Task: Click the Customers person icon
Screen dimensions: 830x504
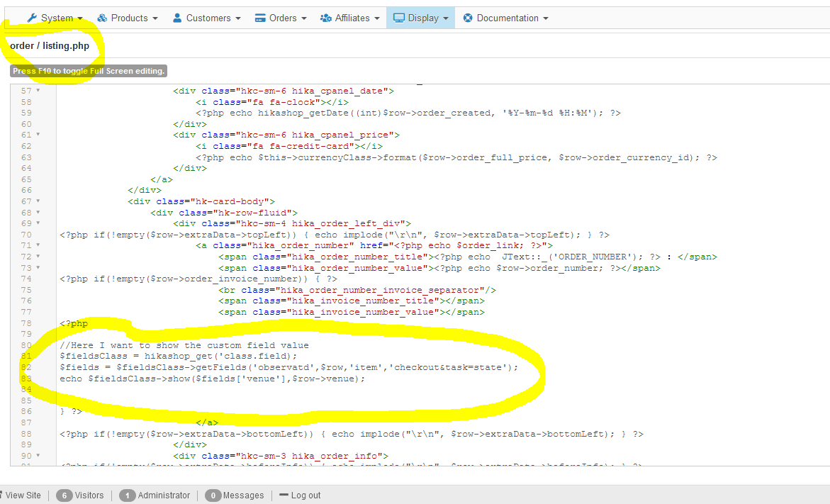Action: coord(177,18)
